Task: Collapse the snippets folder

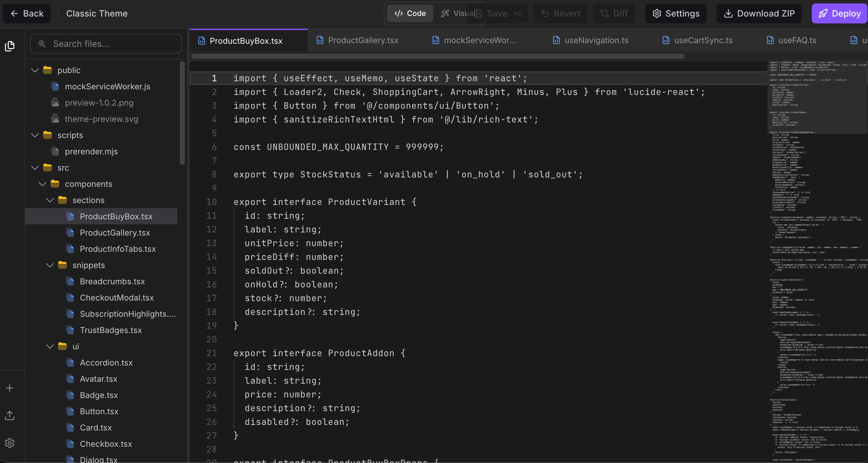Action: [x=50, y=265]
